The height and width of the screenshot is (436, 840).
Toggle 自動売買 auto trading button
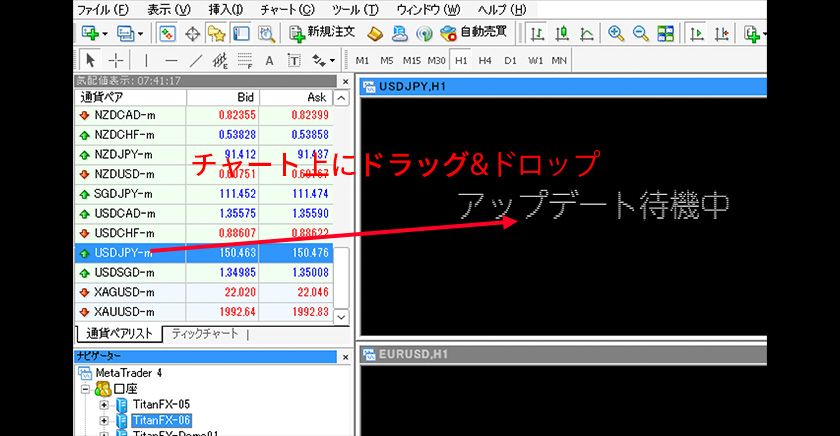click(473, 33)
